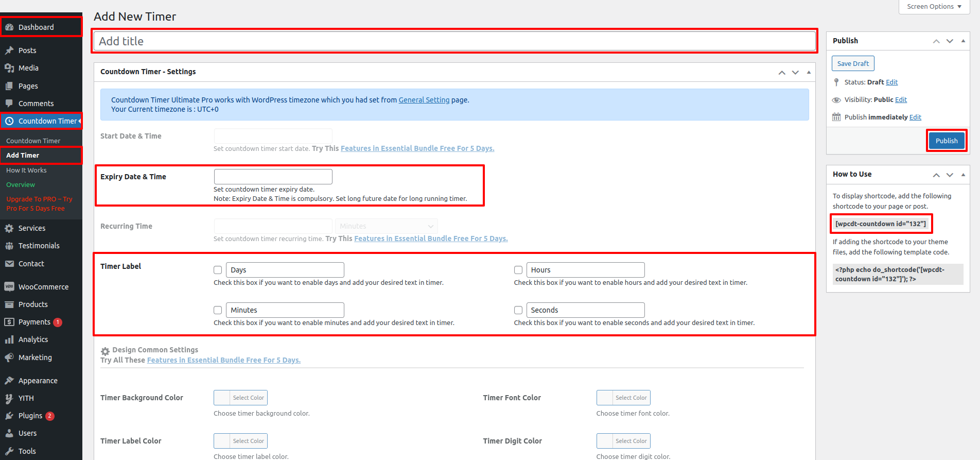Move Countdown Timer Settings panel up
The width and height of the screenshot is (980, 460).
coord(782,72)
